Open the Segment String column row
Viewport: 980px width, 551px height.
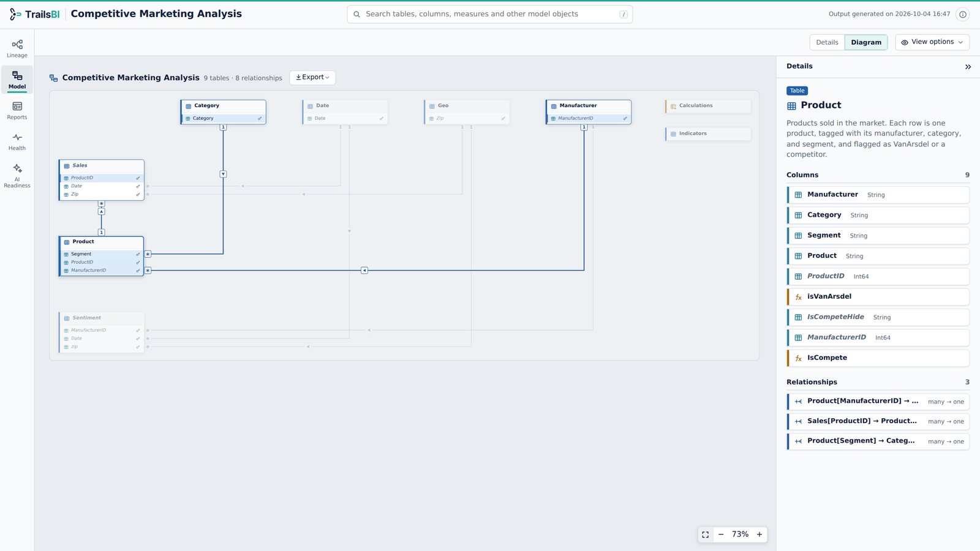click(878, 236)
